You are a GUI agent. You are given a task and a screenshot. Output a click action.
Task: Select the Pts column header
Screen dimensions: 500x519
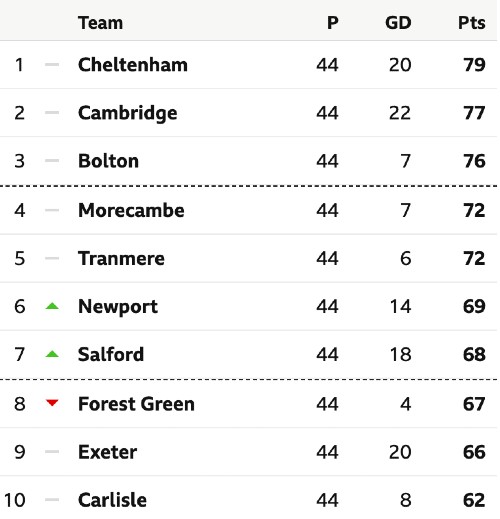[472, 23]
